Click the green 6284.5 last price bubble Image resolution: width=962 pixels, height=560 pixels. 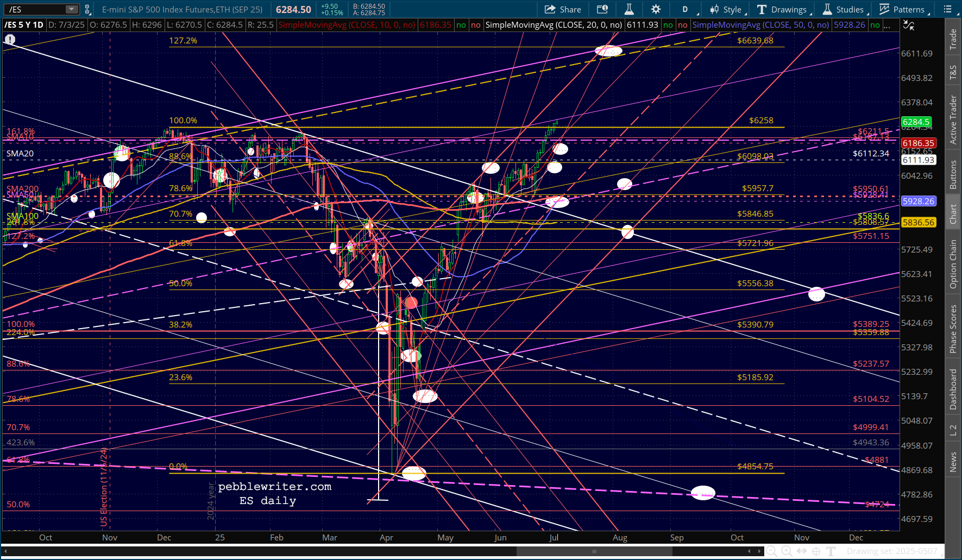tap(916, 122)
